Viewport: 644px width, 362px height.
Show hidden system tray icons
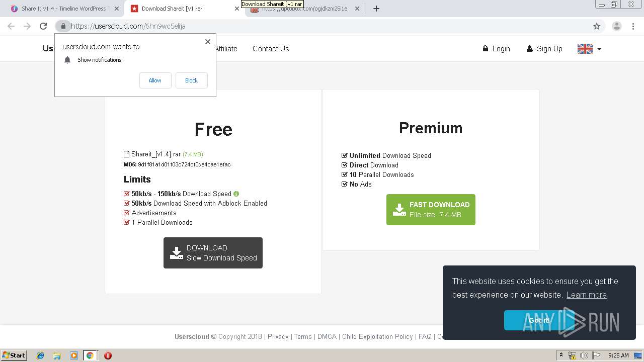click(561, 355)
